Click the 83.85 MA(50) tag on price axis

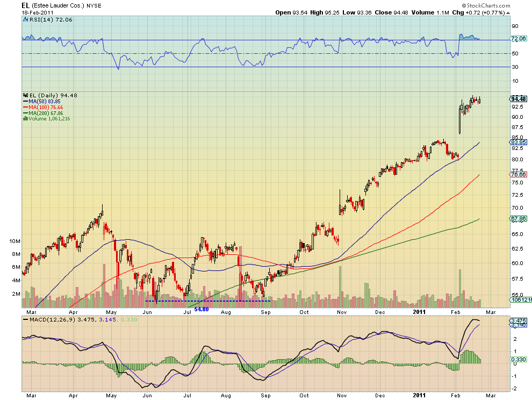click(519, 142)
